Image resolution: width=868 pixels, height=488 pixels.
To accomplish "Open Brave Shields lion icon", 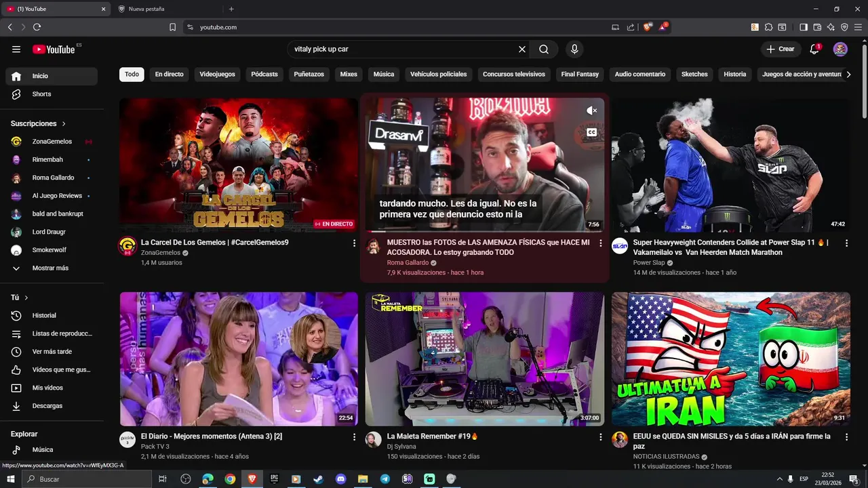I will click(x=648, y=27).
